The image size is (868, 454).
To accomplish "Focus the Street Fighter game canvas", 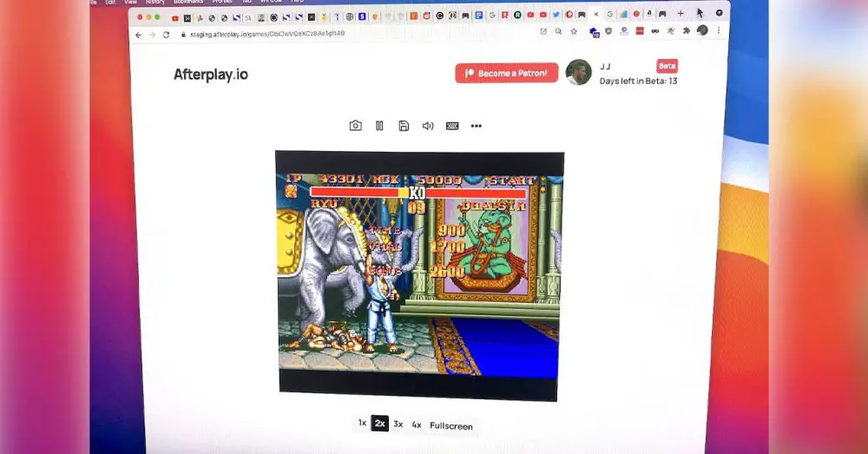I will coord(419,275).
